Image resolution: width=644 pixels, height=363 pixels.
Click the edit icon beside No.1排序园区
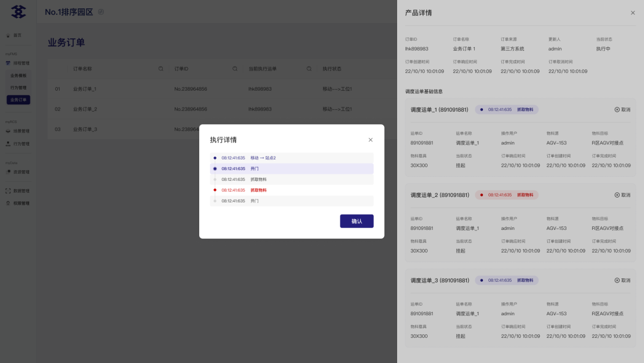pyautogui.click(x=101, y=12)
